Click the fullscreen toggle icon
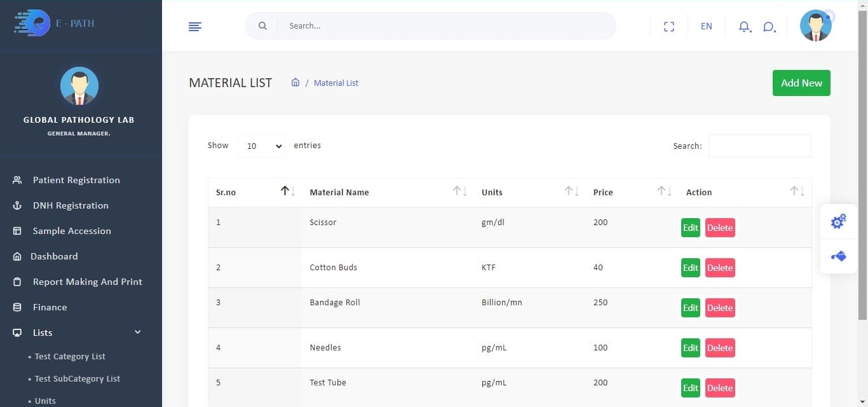Screen dimensions: 868x407 pyautogui.click(x=668, y=26)
